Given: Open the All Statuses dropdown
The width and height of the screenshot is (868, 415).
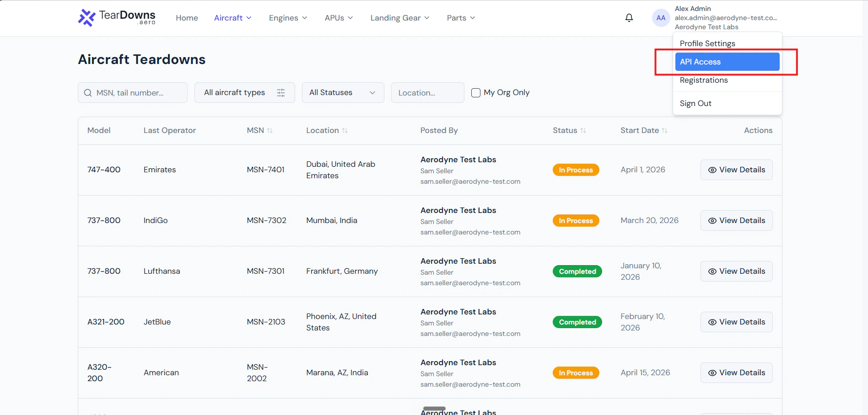Looking at the screenshot, I should point(343,93).
